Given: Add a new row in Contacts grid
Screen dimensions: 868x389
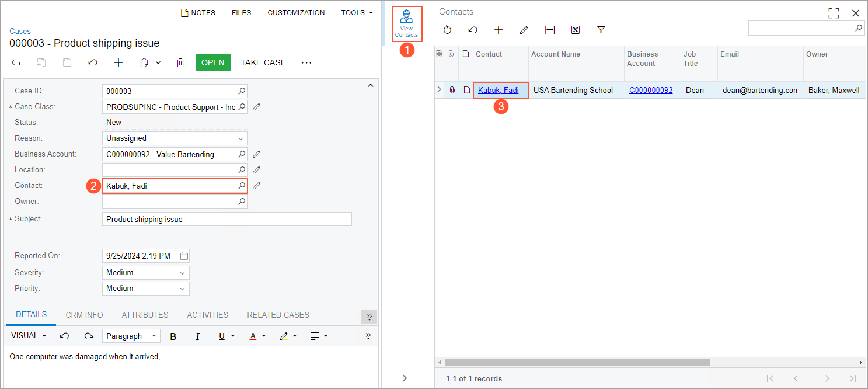Looking at the screenshot, I should (x=499, y=30).
